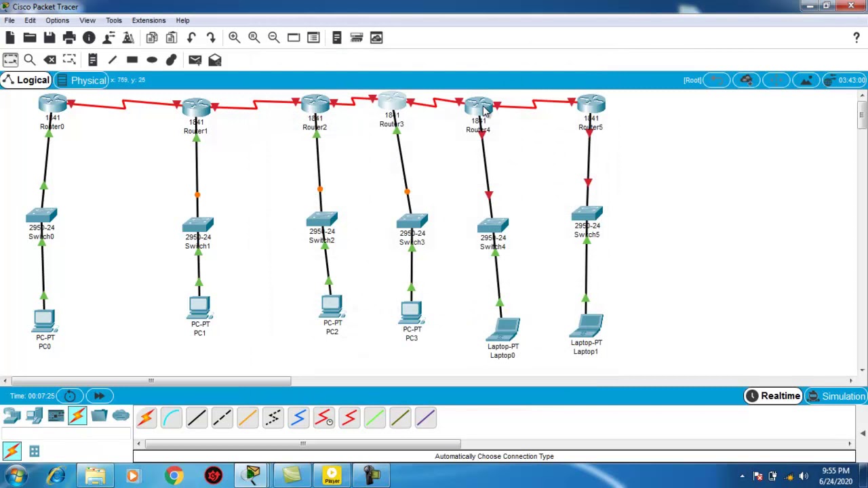The width and height of the screenshot is (868, 488).
Task: Select Connections lightning category
Action: pyautogui.click(x=77, y=416)
